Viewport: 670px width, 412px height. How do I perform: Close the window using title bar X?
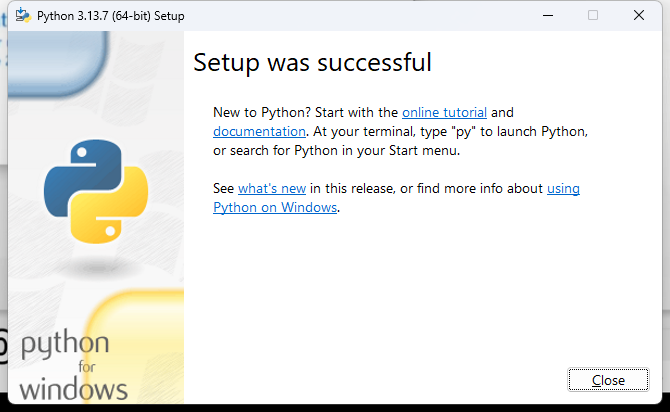639,16
